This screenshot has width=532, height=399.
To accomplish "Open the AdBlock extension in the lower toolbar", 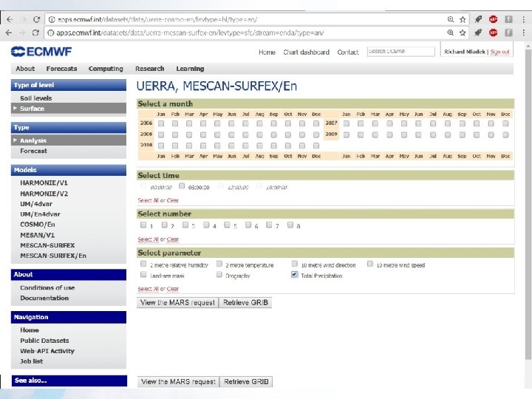I will click(x=494, y=33).
